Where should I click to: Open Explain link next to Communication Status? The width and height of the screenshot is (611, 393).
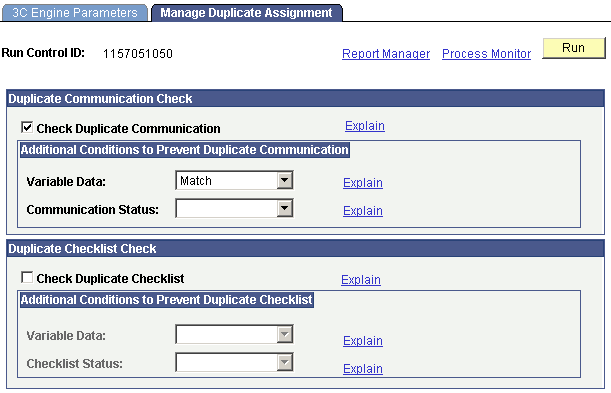click(x=363, y=211)
